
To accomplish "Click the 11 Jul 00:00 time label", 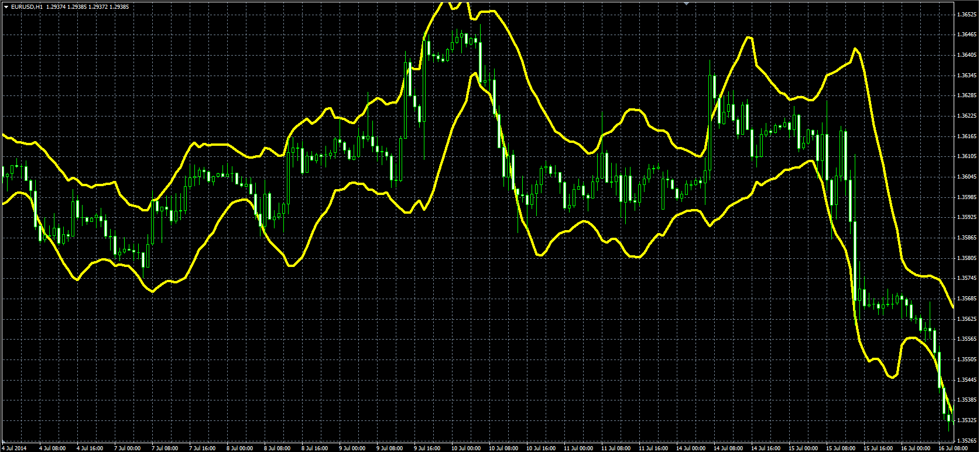I will (x=579, y=448).
